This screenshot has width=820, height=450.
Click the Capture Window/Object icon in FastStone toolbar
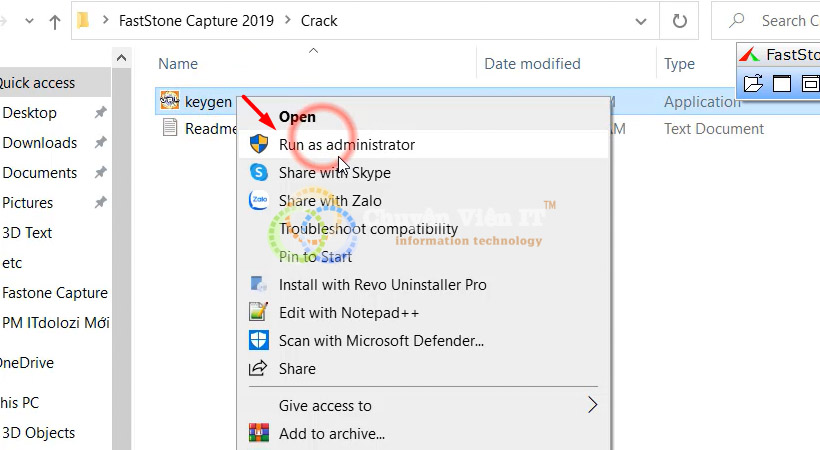pyautogui.click(x=810, y=84)
